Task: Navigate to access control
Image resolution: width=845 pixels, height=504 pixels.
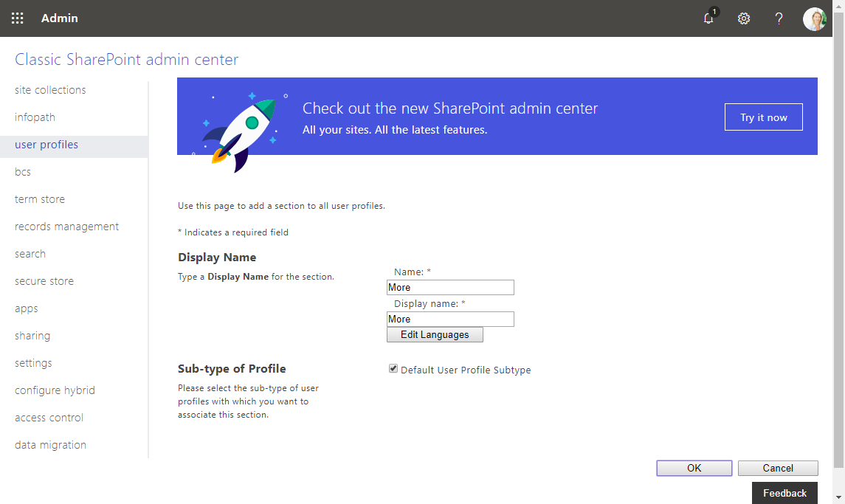Action: (x=49, y=418)
